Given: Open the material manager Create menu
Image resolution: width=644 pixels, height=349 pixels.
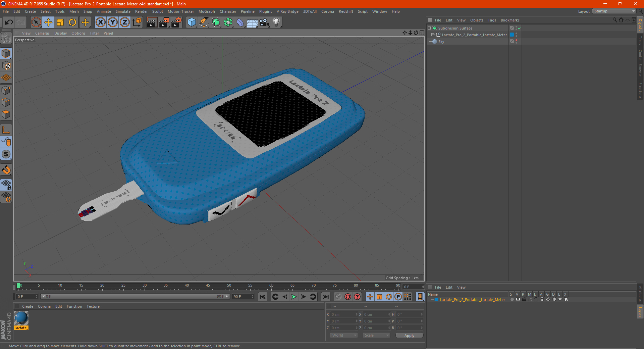Looking at the screenshot, I should click(28, 306).
